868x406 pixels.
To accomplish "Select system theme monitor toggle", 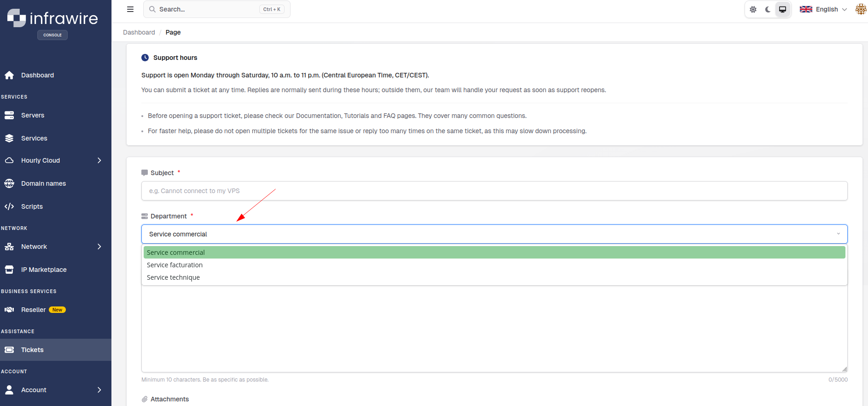I will click(782, 9).
